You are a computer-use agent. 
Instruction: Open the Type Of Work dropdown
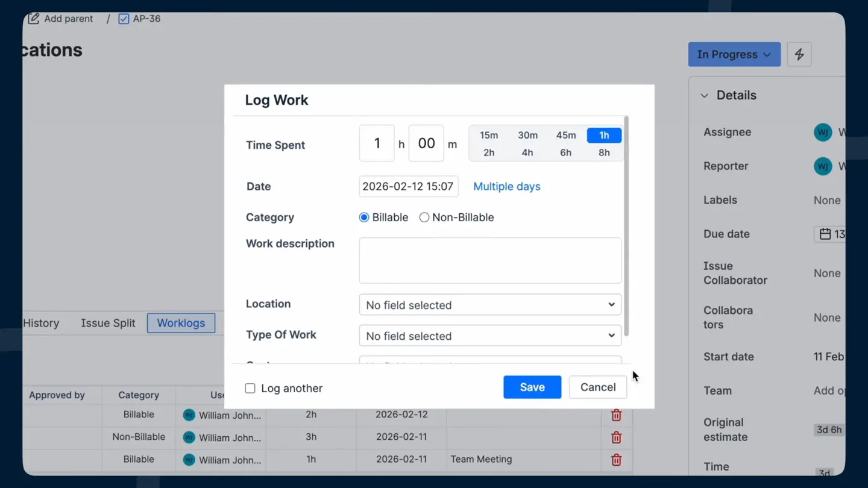(490, 336)
